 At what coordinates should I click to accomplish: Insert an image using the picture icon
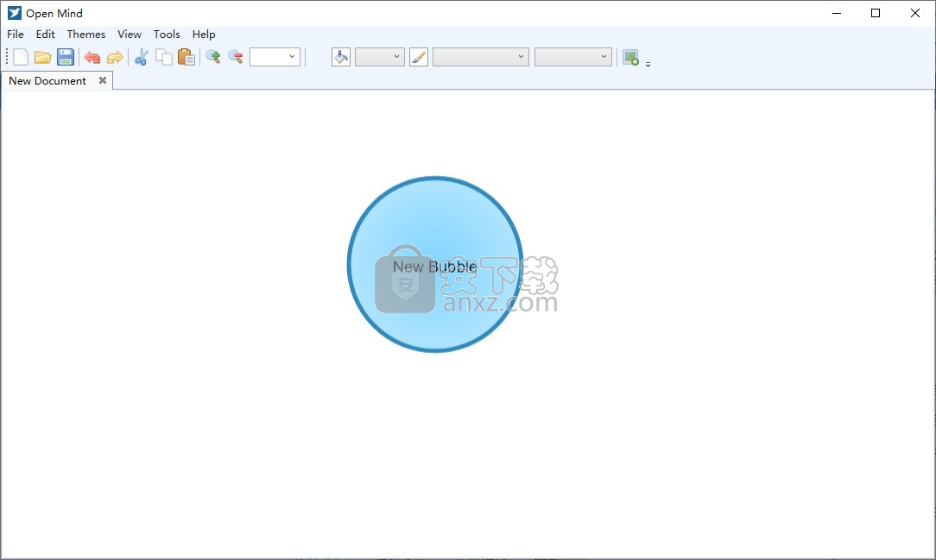coord(630,57)
